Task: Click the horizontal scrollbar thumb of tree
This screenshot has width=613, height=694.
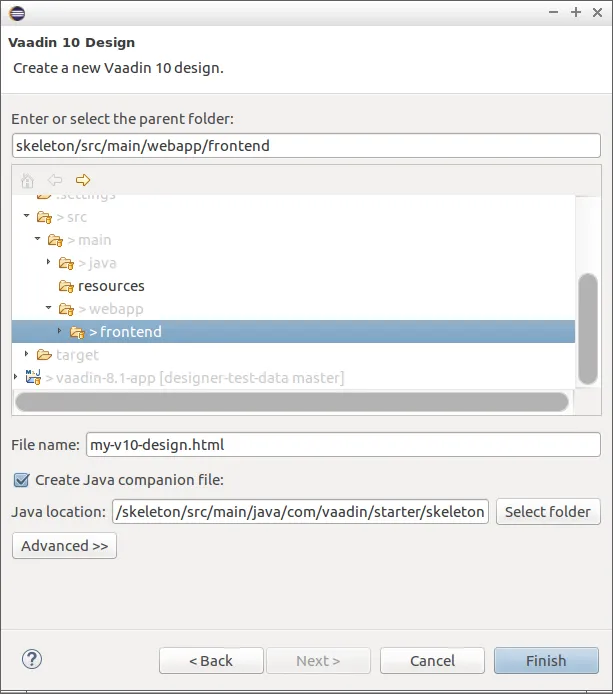Action: (x=292, y=402)
